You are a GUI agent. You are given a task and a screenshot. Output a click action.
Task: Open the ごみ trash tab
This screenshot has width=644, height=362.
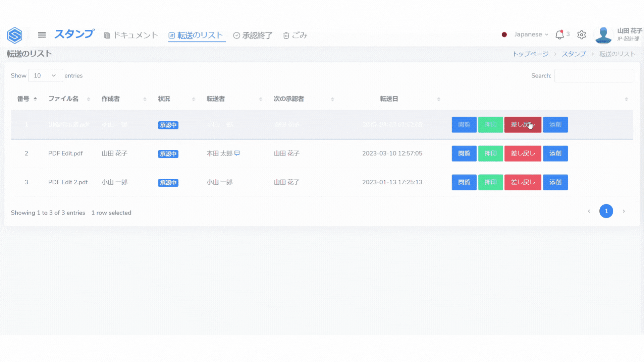point(295,35)
